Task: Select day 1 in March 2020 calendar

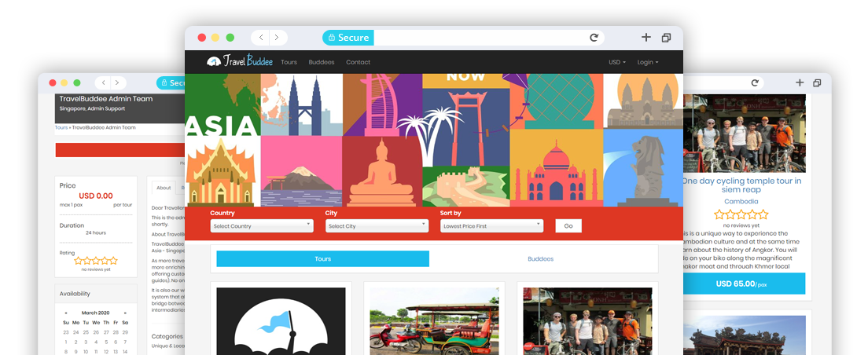Action: point(66,342)
